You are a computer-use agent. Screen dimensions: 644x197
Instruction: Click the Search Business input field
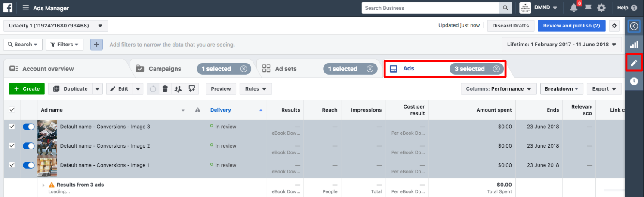pyautogui.click(x=430, y=8)
